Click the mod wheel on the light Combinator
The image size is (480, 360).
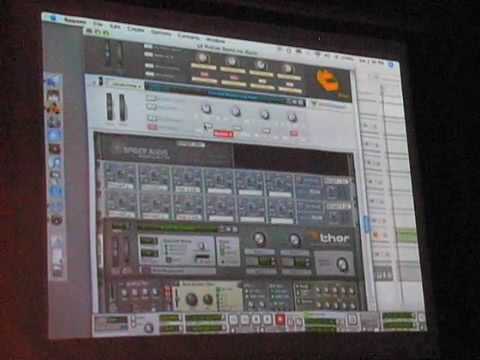pyautogui.click(x=122, y=107)
